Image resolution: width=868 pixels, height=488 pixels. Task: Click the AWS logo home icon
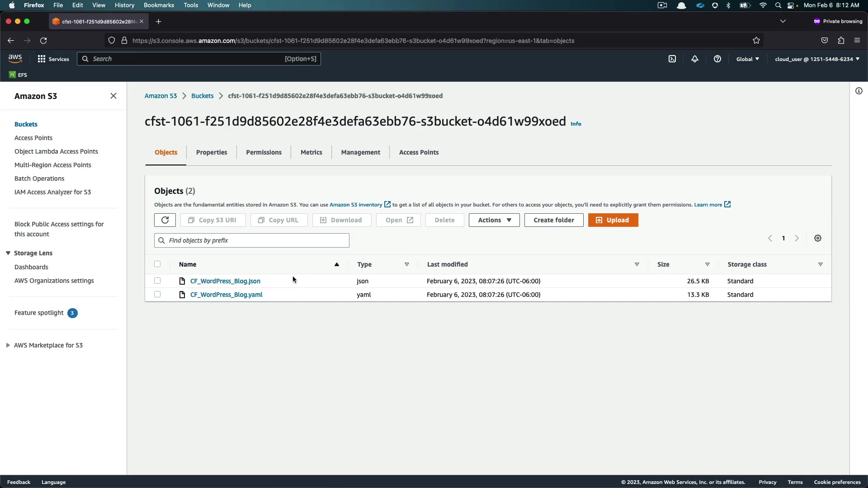pyautogui.click(x=15, y=58)
